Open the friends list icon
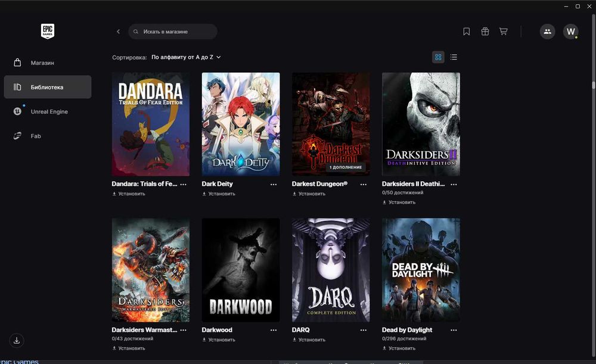This screenshot has width=596, height=364. click(547, 32)
